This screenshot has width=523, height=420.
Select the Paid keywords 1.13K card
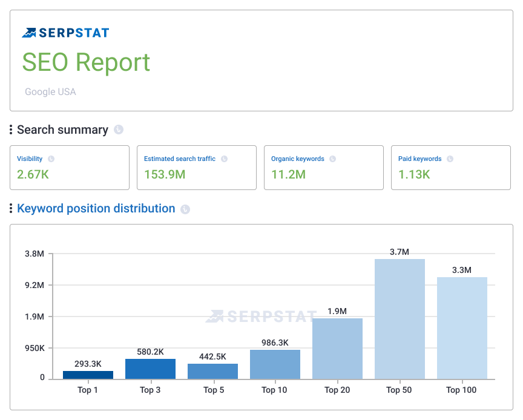tap(452, 168)
